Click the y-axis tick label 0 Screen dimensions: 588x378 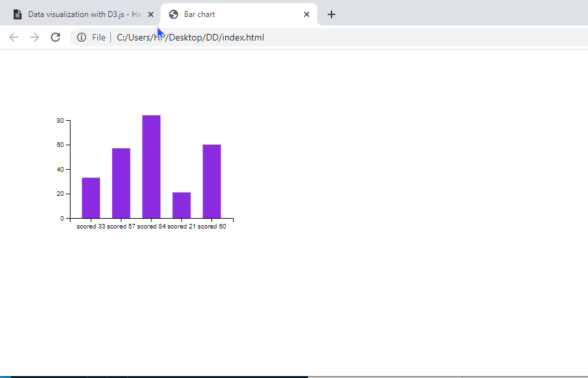point(62,219)
